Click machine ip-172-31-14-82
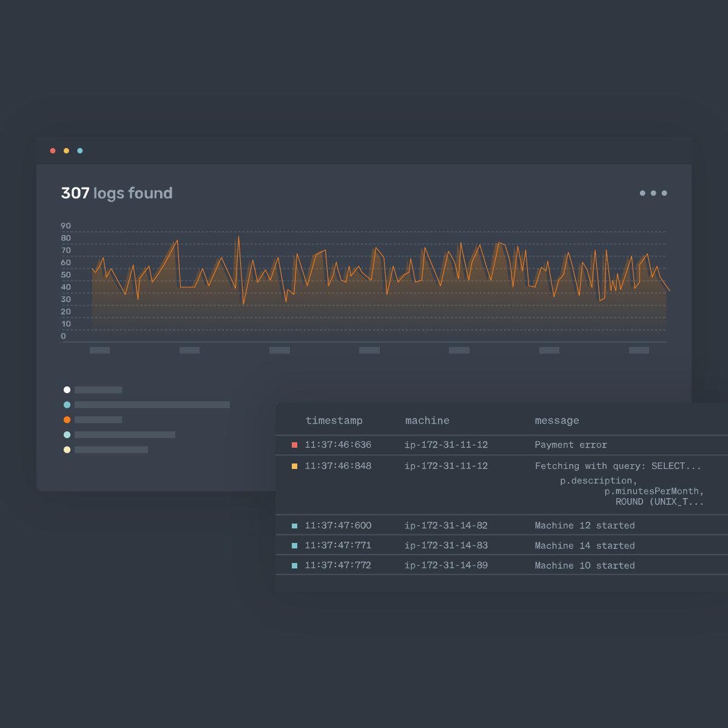Screen dimensions: 728x728 (x=446, y=525)
